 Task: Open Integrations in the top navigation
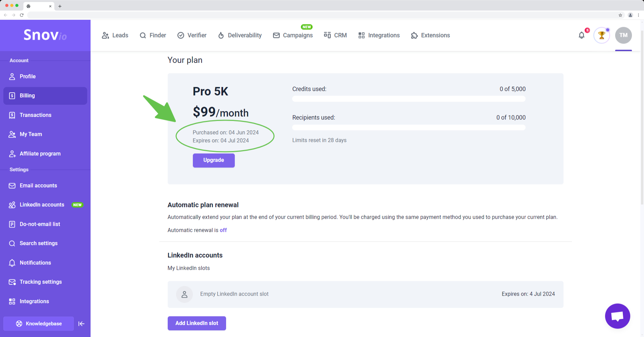pyautogui.click(x=379, y=35)
